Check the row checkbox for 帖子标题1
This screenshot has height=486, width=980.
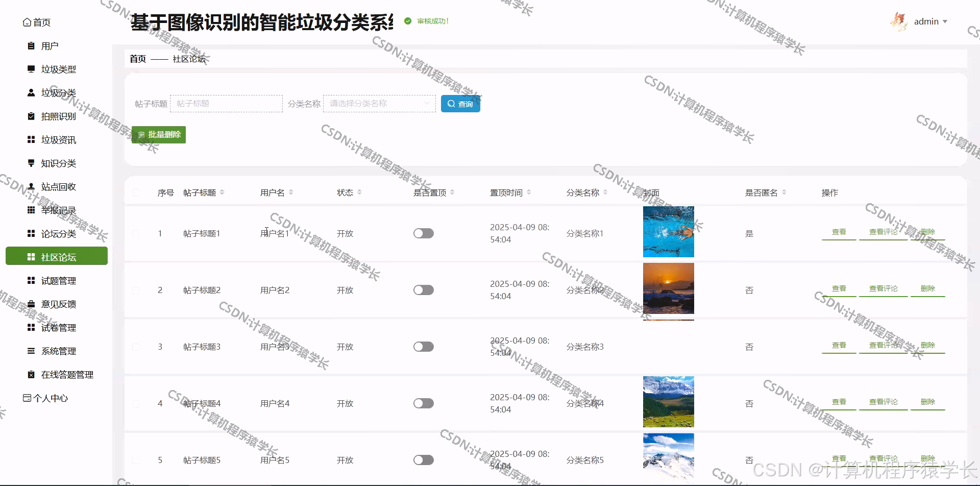136,233
